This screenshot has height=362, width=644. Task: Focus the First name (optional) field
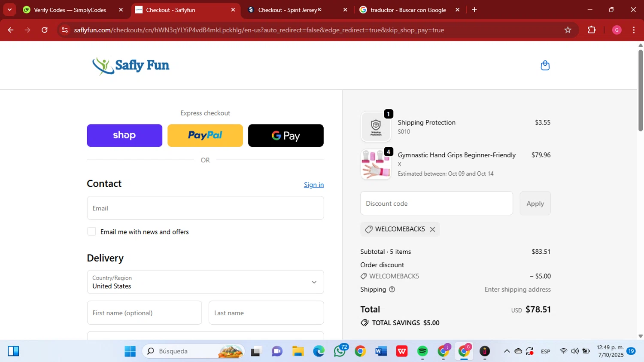click(x=144, y=313)
